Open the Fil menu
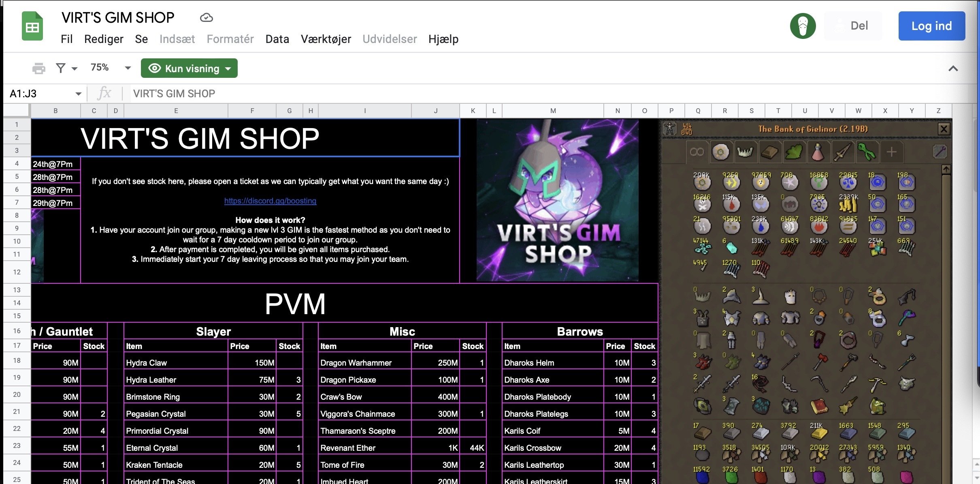 (x=66, y=39)
